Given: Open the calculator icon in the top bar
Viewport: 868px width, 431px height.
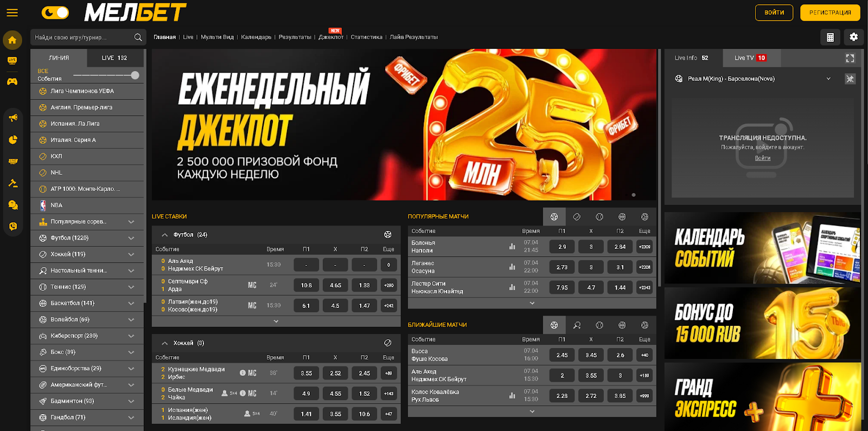Looking at the screenshot, I should [830, 37].
